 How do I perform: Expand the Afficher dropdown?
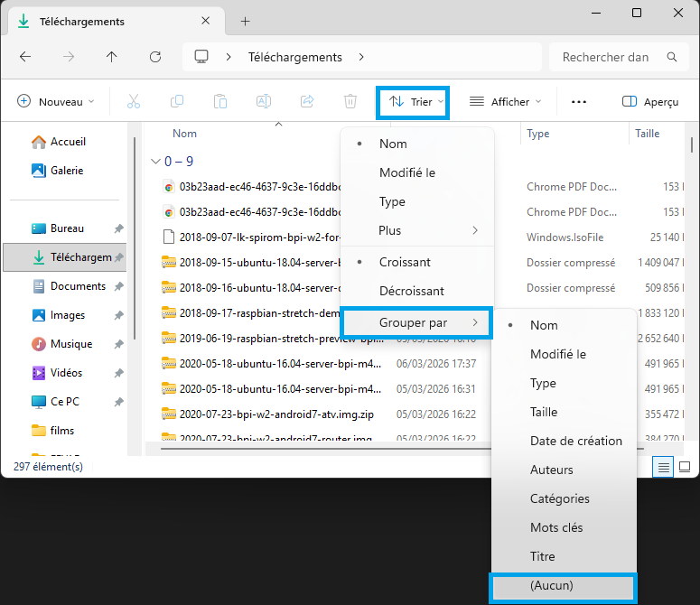click(506, 102)
